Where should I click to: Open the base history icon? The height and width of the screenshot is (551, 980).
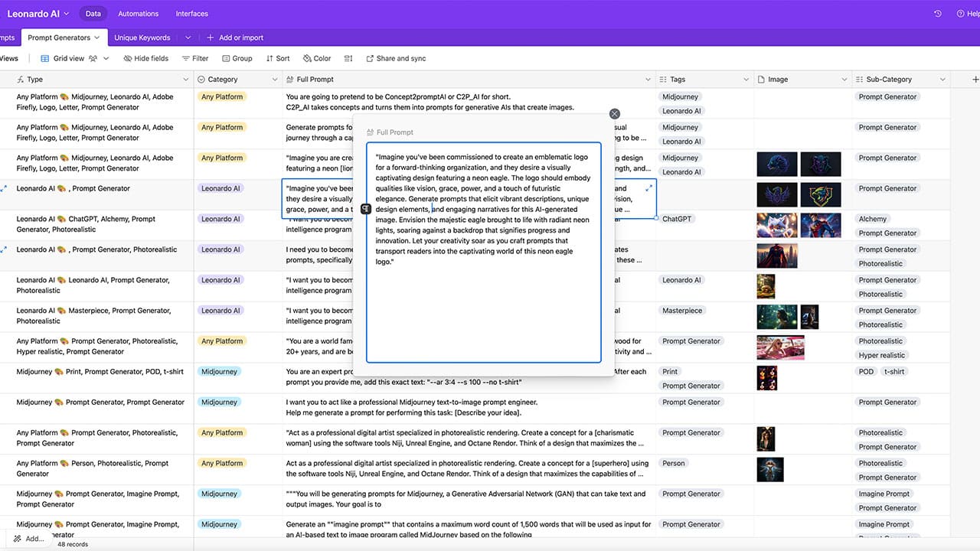pyautogui.click(x=938, y=14)
